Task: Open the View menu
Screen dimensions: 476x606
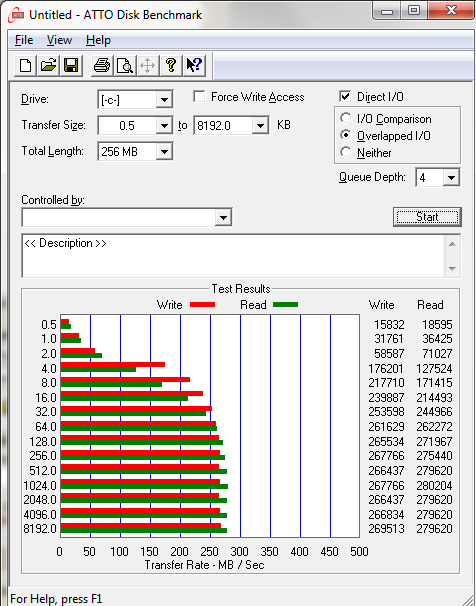Action: [x=60, y=40]
